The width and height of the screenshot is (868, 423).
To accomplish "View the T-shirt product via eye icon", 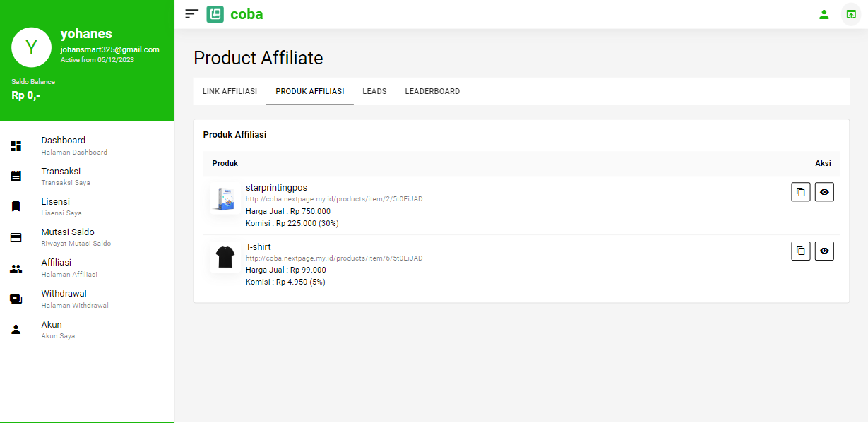I will coord(824,251).
